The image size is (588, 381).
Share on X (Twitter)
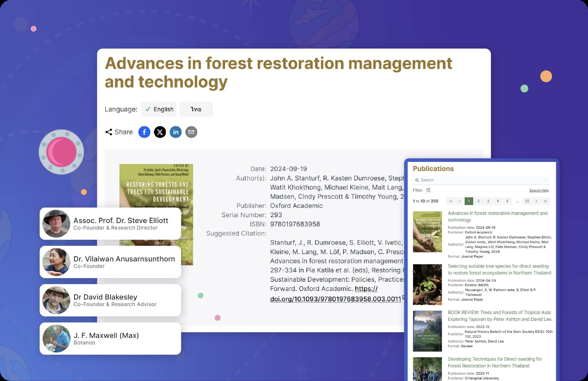click(160, 132)
